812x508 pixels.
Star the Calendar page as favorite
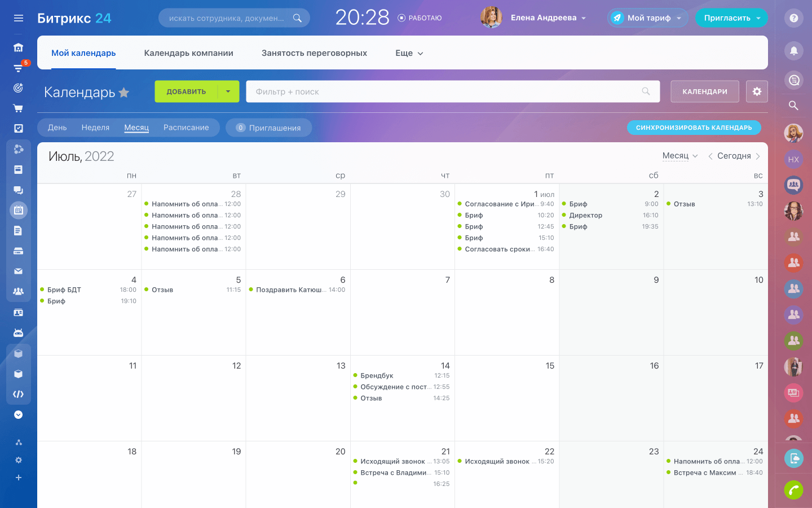[124, 93]
